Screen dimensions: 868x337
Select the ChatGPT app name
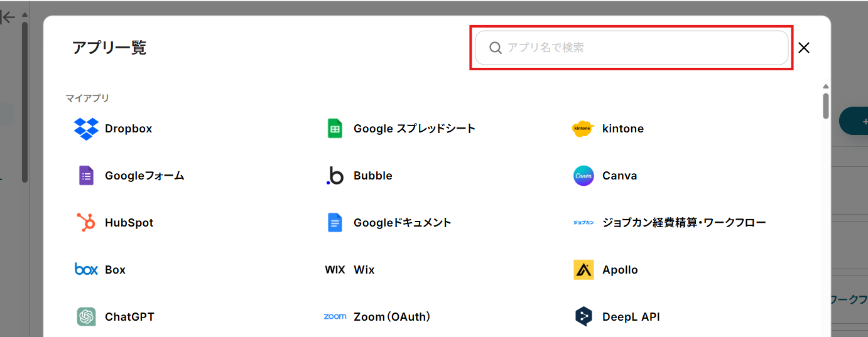tap(129, 317)
